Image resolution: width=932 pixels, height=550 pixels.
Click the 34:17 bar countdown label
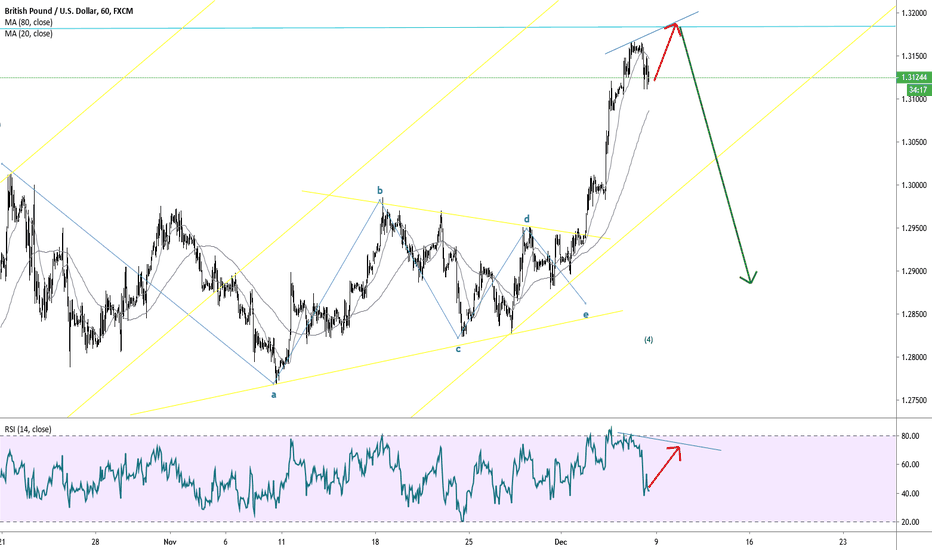[914, 90]
